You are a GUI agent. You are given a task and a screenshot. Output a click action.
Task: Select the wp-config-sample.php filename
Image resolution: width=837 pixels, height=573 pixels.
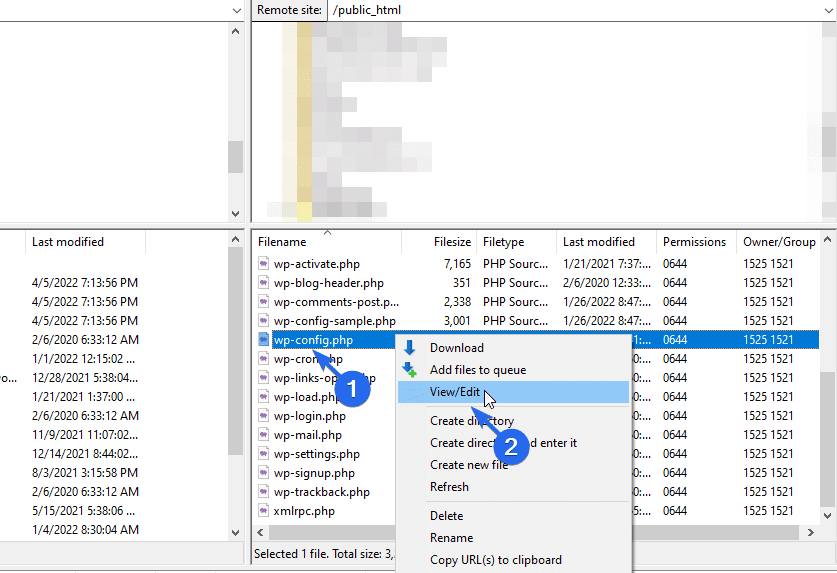coord(334,320)
